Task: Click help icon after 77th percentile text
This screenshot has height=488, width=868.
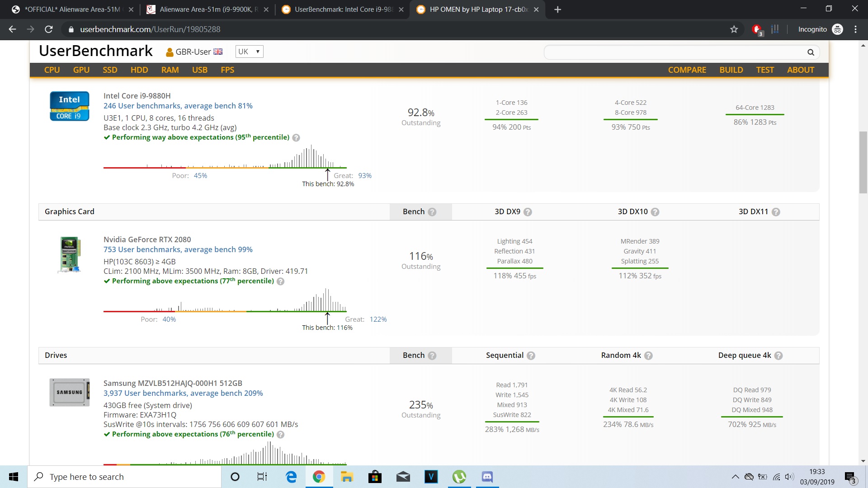Action: tap(280, 282)
